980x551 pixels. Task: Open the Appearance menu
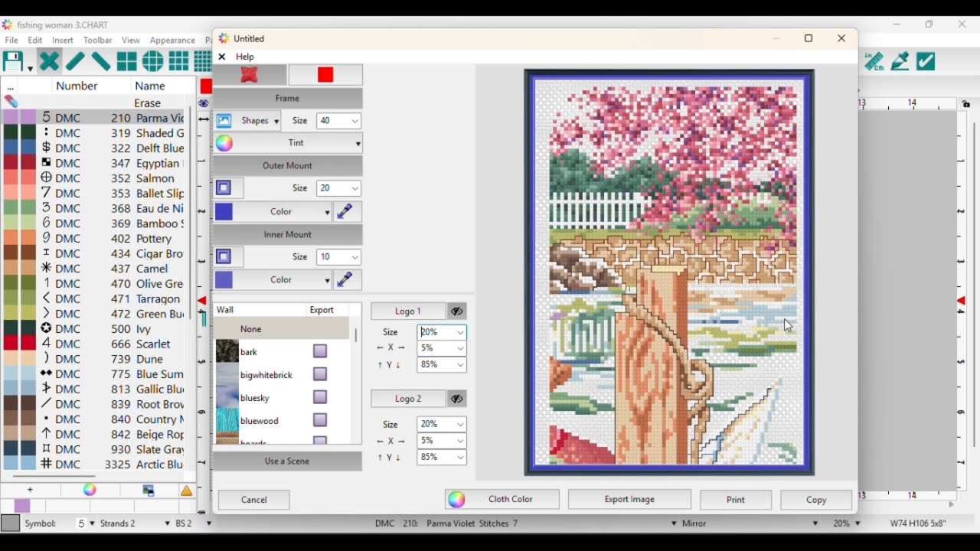point(172,40)
